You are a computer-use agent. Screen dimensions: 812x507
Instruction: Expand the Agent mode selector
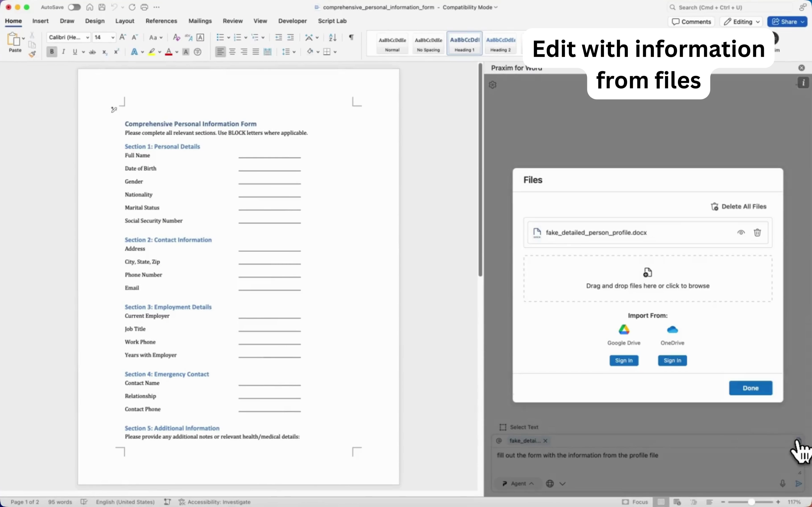pyautogui.click(x=518, y=483)
